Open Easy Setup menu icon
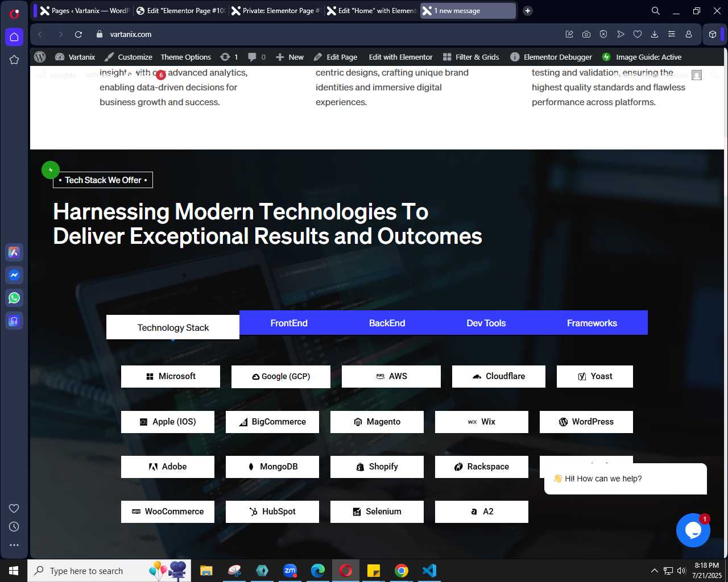 pyautogui.click(x=672, y=34)
